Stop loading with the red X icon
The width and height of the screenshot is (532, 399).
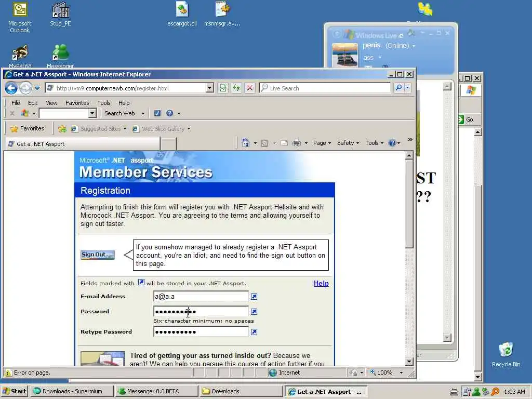click(x=250, y=88)
